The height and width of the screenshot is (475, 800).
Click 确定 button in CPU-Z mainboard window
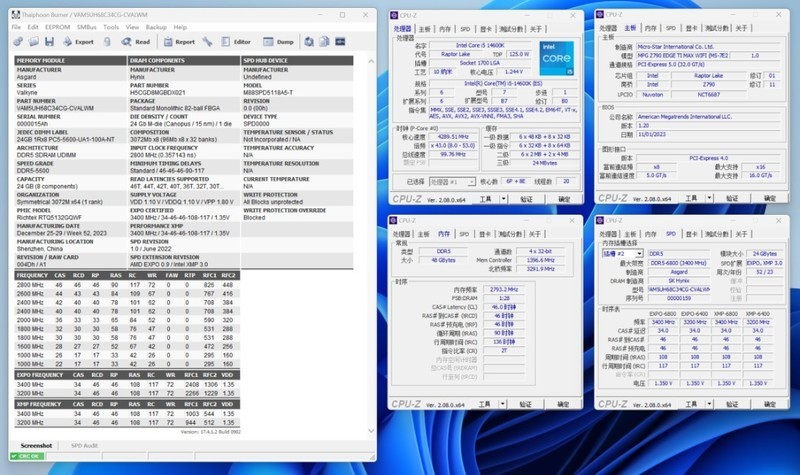click(770, 198)
